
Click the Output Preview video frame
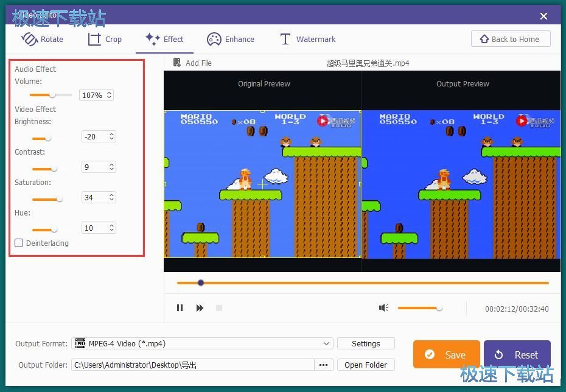[x=461, y=184]
